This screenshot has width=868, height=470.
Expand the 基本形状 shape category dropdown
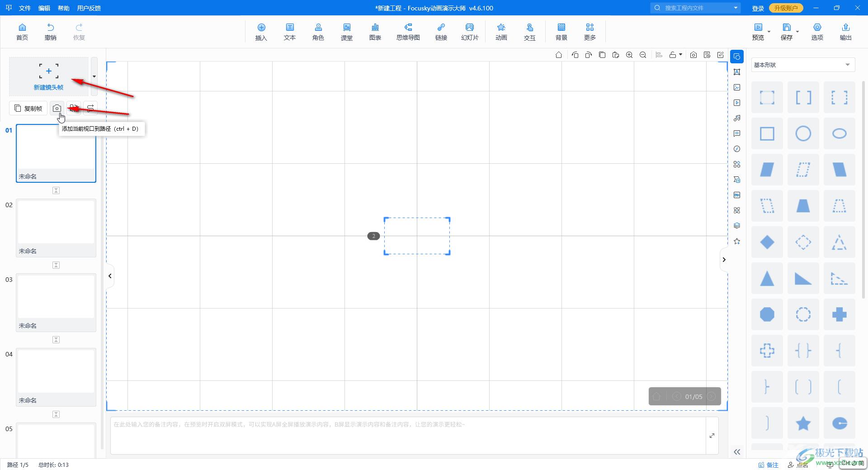point(803,65)
